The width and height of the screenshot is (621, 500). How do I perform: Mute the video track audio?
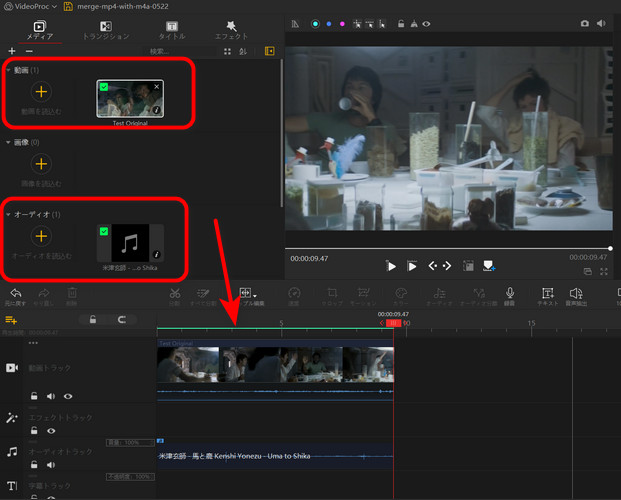[x=51, y=396]
